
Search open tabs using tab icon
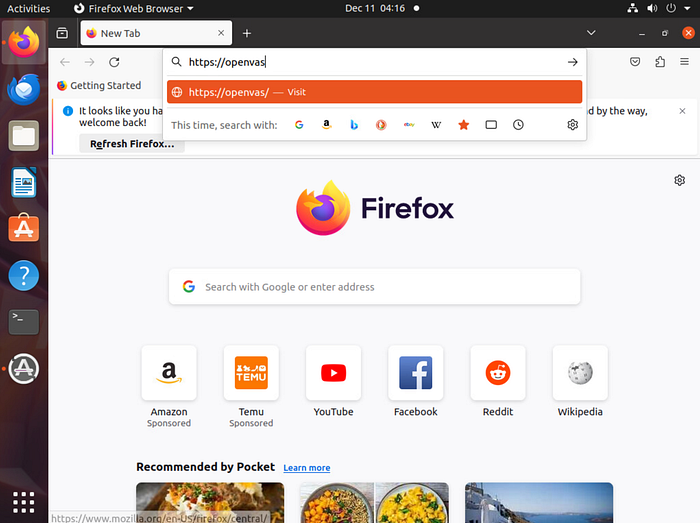(491, 125)
